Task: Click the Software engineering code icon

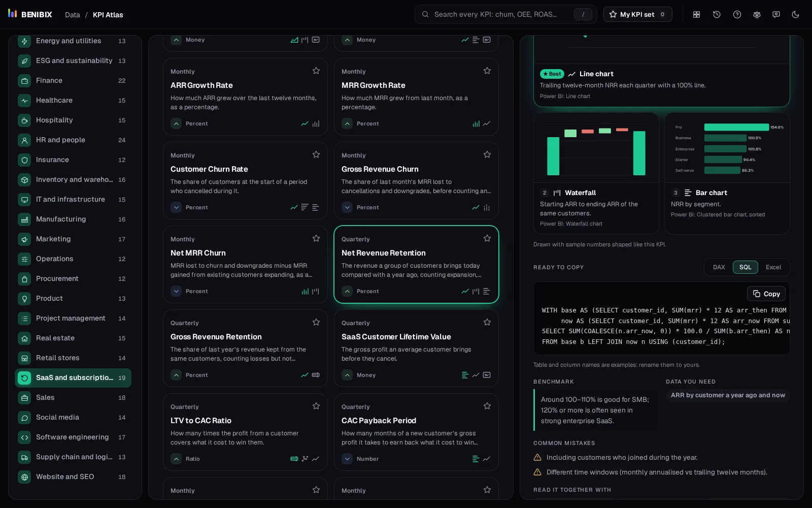Action: point(24,437)
